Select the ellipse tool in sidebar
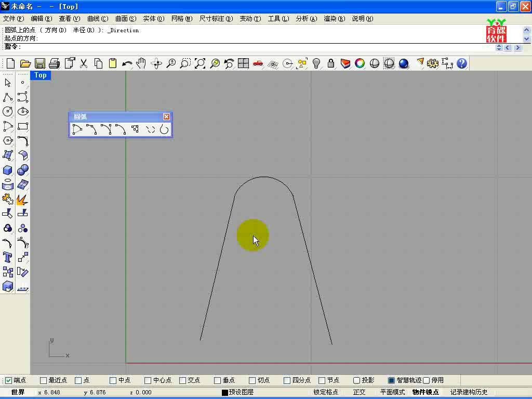Viewport: 532px width, 399px height. coord(23,112)
